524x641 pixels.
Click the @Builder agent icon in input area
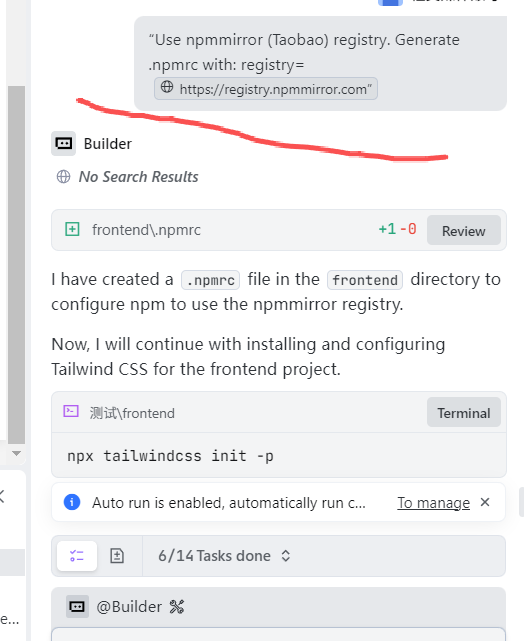point(77,607)
